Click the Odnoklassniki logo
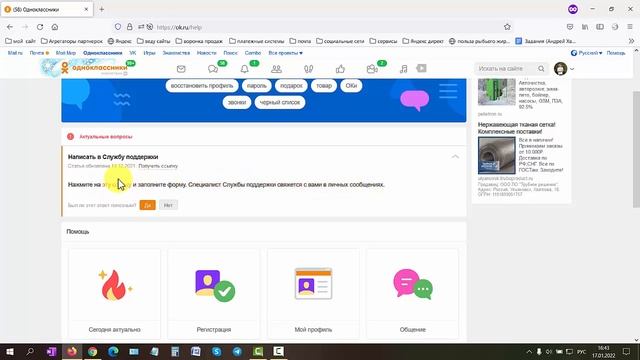This screenshot has height=360, width=640. click(x=94, y=68)
